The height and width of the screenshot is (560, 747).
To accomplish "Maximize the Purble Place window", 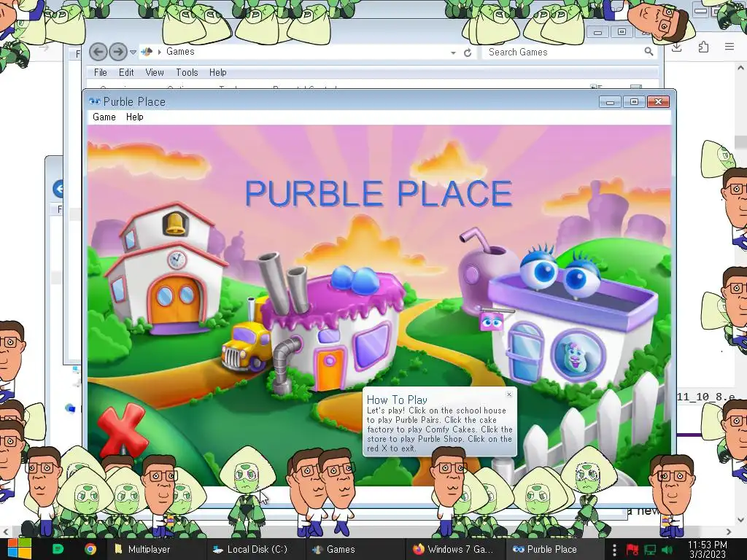I will click(634, 102).
